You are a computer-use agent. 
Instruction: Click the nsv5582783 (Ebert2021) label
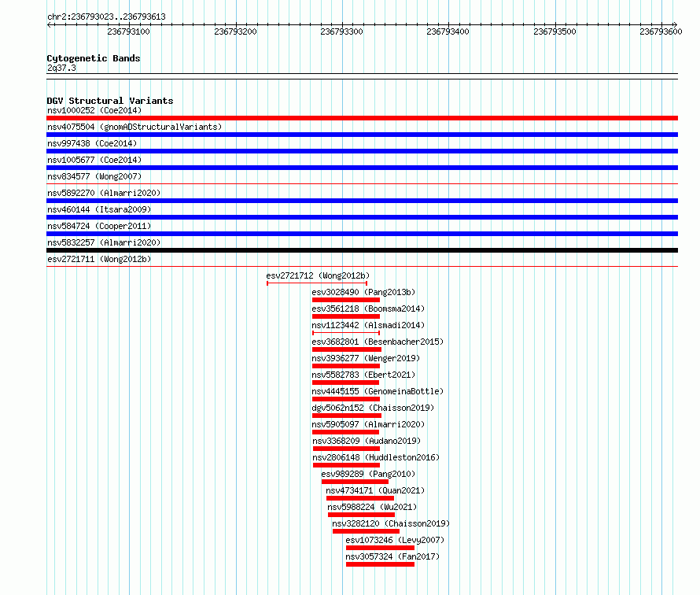pos(363,375)
